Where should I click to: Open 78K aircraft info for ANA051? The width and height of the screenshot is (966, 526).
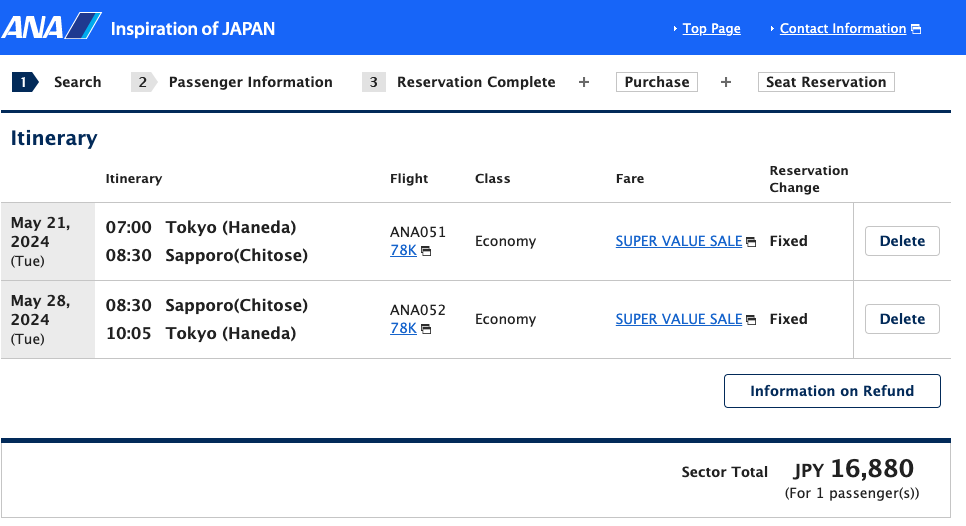click(x=404, y=251)
